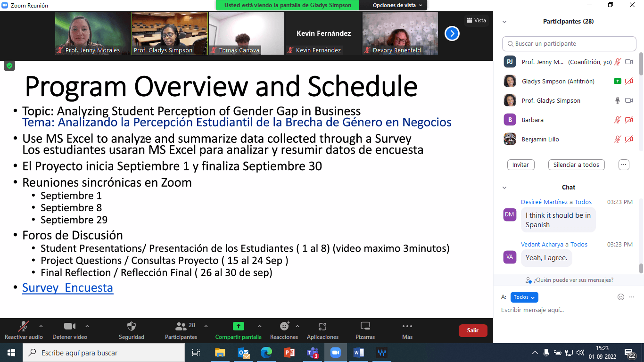This screenshot has width=644, height=362.
Task: Click the green Compartir pantalla icon
Action: [238, 326]
